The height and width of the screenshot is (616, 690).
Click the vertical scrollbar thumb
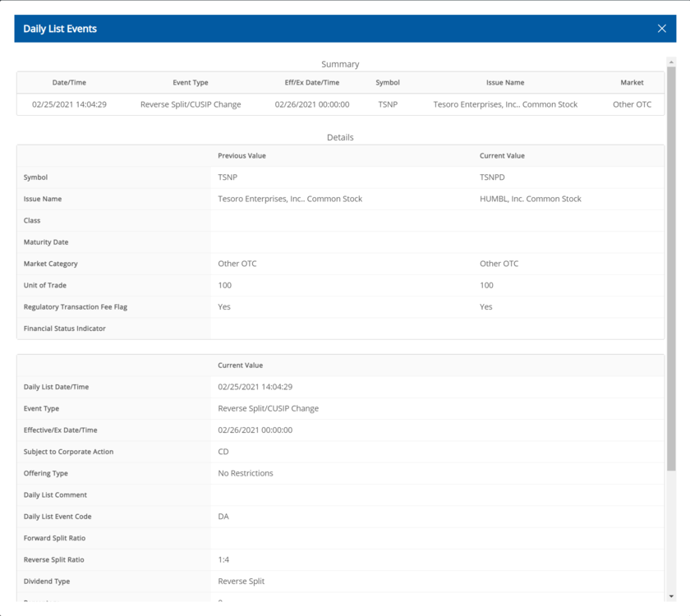coord(671,263)
